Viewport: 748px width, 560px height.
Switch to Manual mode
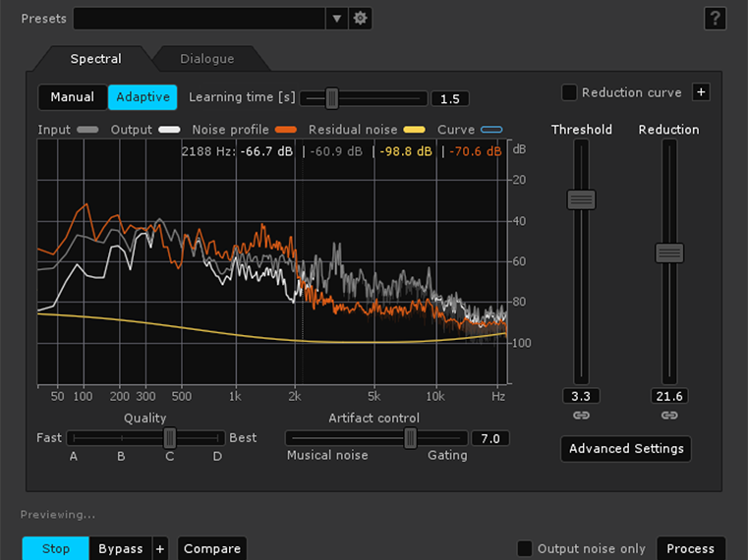pos(73,97)
